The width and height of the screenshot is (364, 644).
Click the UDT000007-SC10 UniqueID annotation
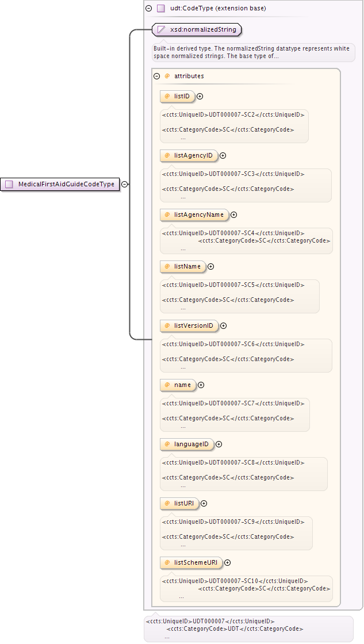(x=235, y=581)
